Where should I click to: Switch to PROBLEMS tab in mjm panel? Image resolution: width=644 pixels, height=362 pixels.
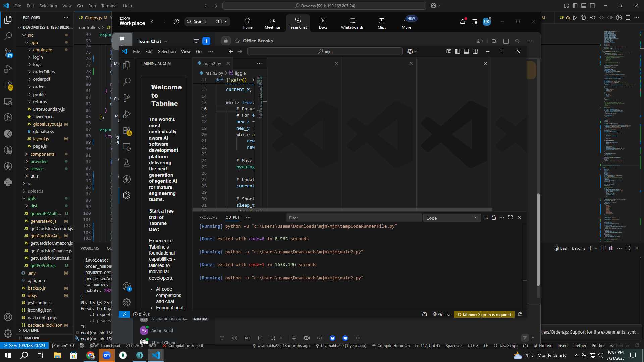pos(208,217)
